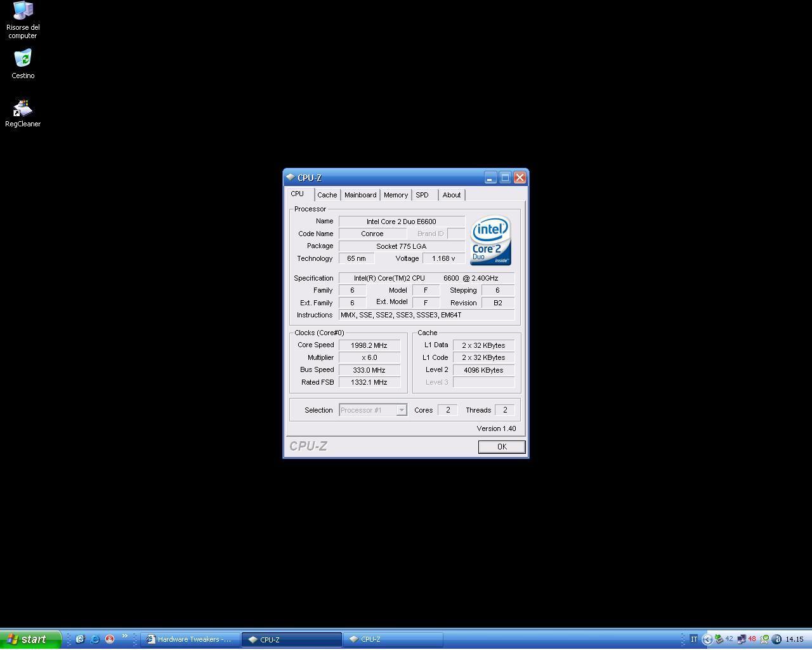The height and width of the screenshot is (650, 812).
Task: Click the network computers tray icon
Action: pos(741,639)
